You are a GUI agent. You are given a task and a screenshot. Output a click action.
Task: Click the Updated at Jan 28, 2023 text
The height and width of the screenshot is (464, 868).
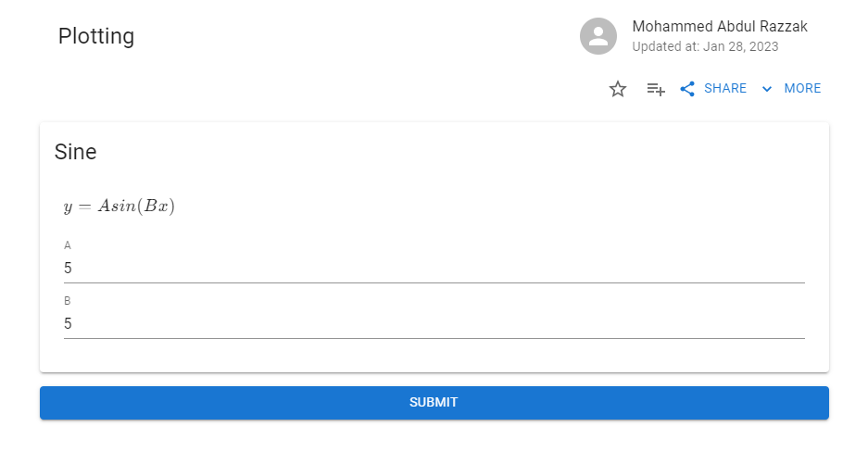(x=705, y=46)
